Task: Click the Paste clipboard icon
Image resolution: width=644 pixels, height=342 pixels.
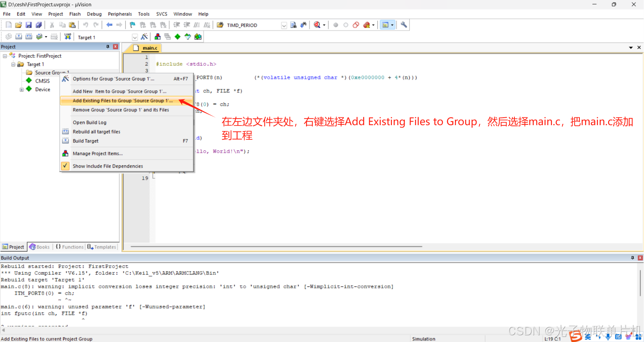Action: [72, 25]
